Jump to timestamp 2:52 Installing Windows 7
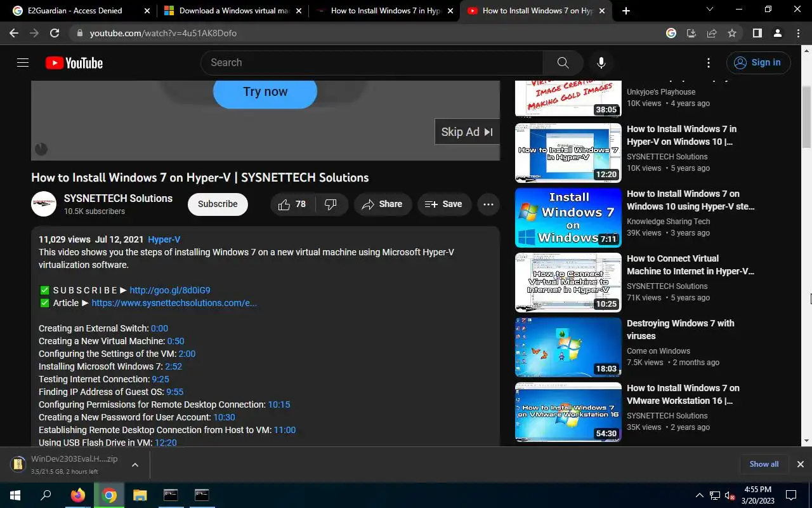This screenshot has width=812, height=508. [x=174, y=366]
